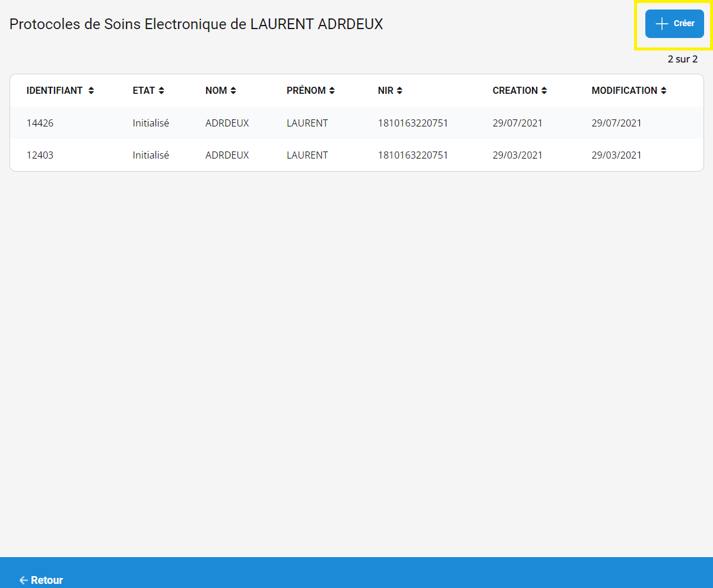Sort by NOM column arrows
Image resolution: width=713 pixels, height=588 pixels.
point(233,91)
